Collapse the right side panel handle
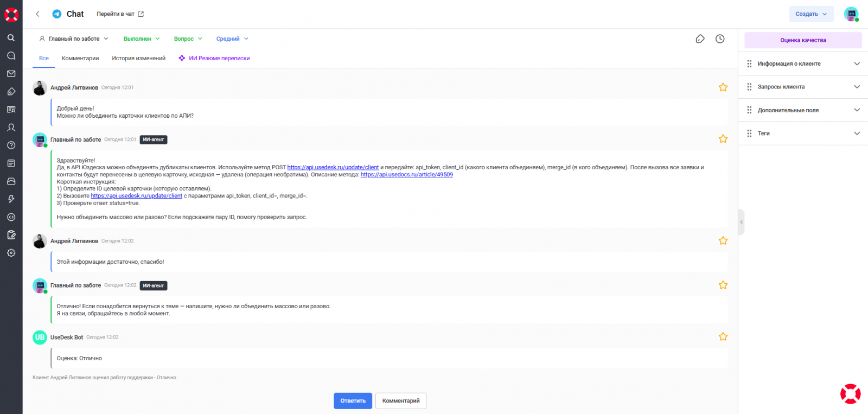This screenshot has height=414, width=868. point(741,222)
